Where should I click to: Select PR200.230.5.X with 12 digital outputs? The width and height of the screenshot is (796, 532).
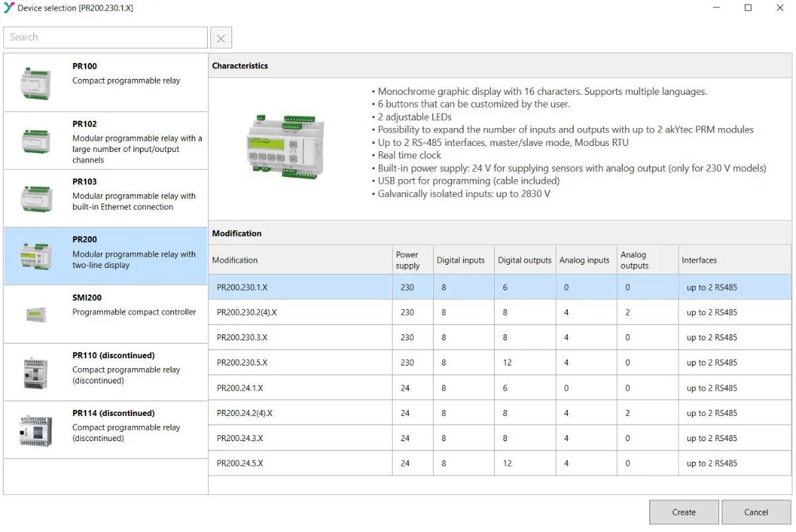point(300,363)
